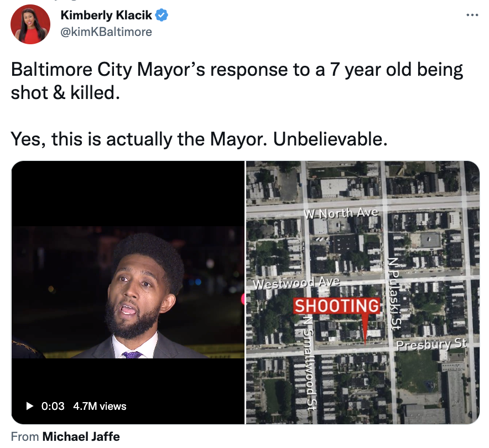
Task: Open the aerial shooting map image
Action: (363, 293)
